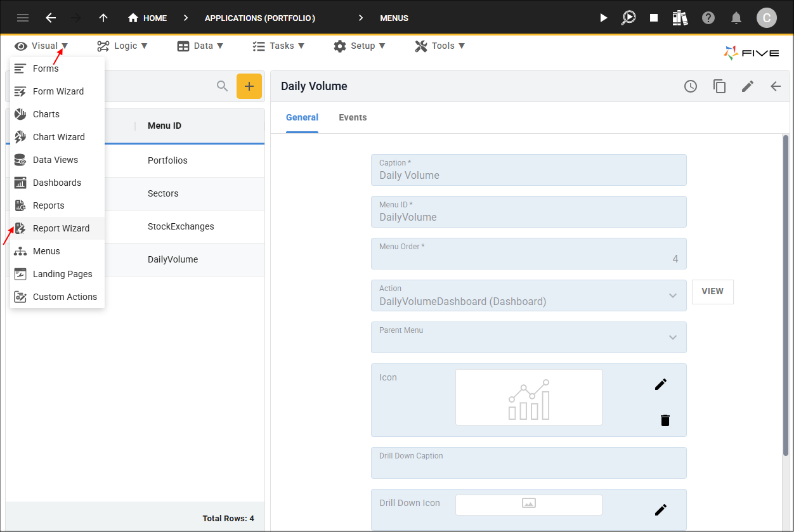Viewport: 794px width, 532px height.
Task: Edit the Icon image with pencil
Action: pyautogui.click(x=661, y=384)
